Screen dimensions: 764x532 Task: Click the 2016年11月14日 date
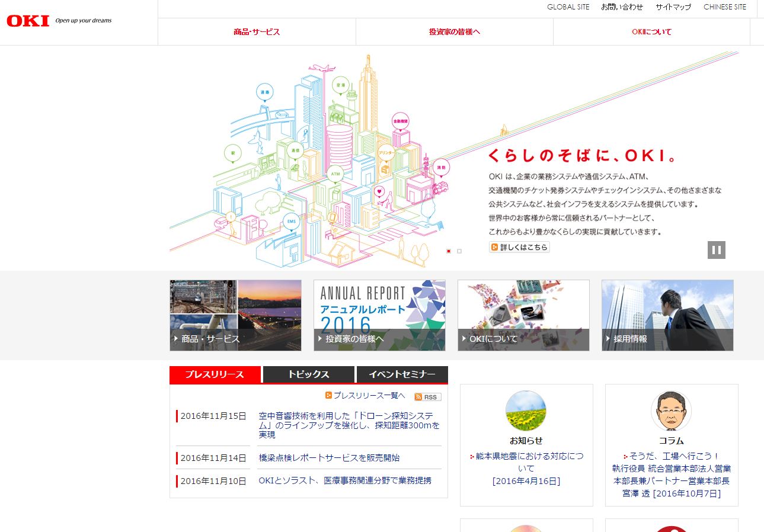tap(213, 458)
